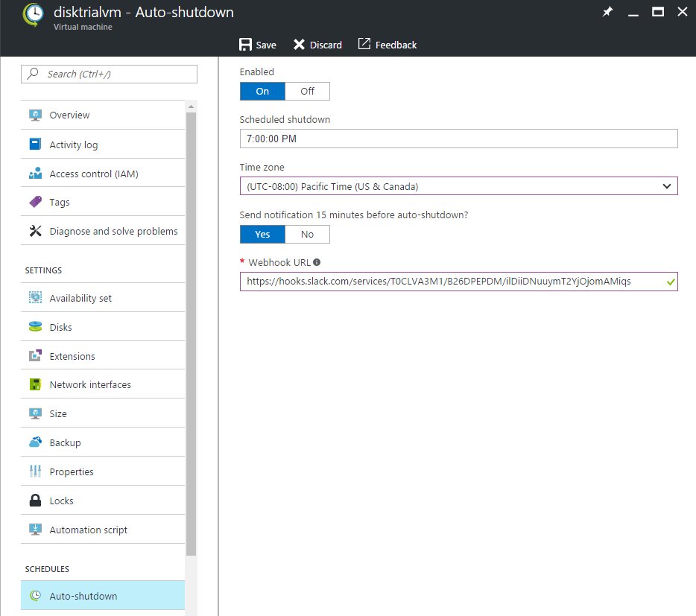Select Auto-shutdown under Schedules
The width and height of the screenshot is (696, 616).
103,596
